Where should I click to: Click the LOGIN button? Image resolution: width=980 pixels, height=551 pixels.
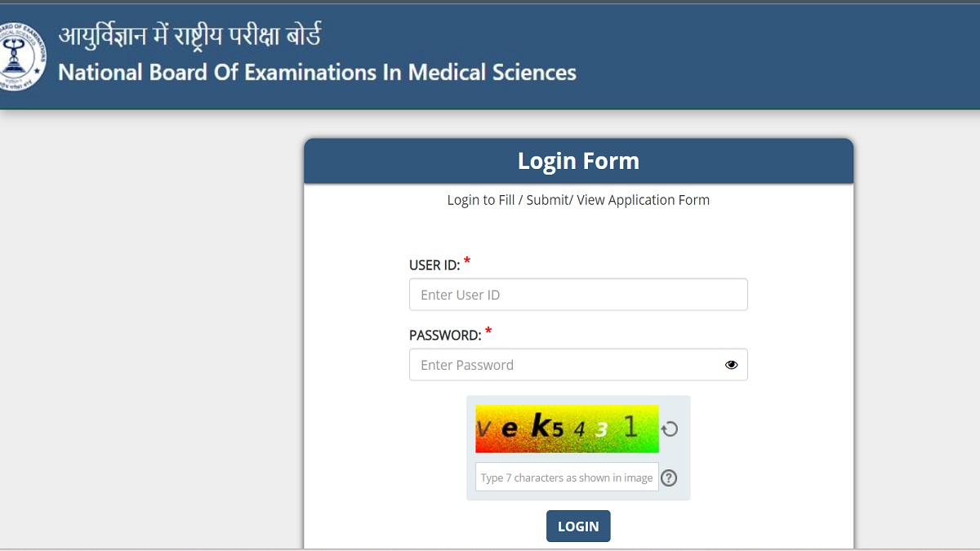click(x=578, y=527)
